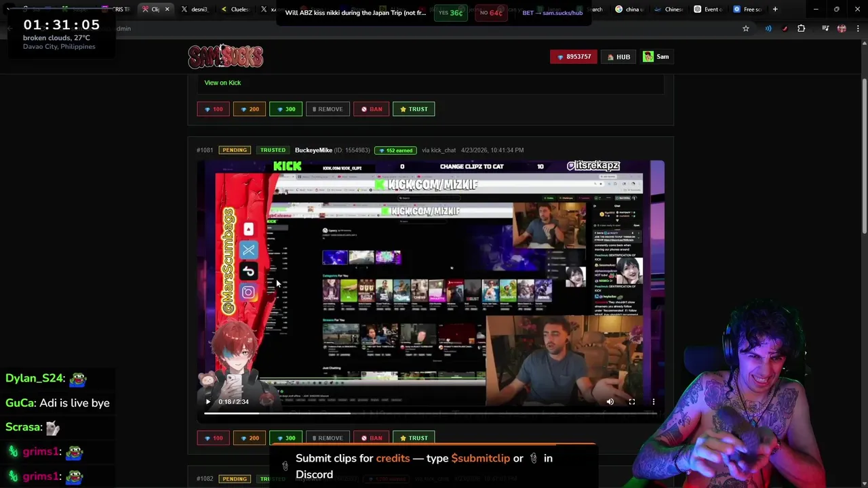The width and height of the screenshot is (868, 488).
Task: Award 300 credits under the View on Kick link
Action: pyautogui.click(x=285, y=109)
